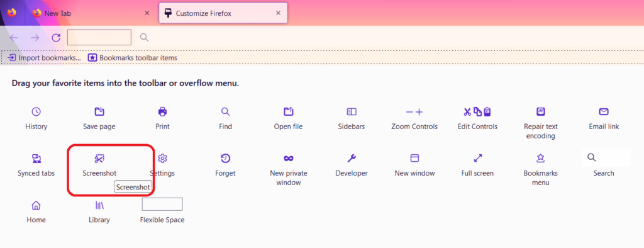The image size is (644, 248).
Task: Pick the Find magnifier icon
Action: click(225, 111)
